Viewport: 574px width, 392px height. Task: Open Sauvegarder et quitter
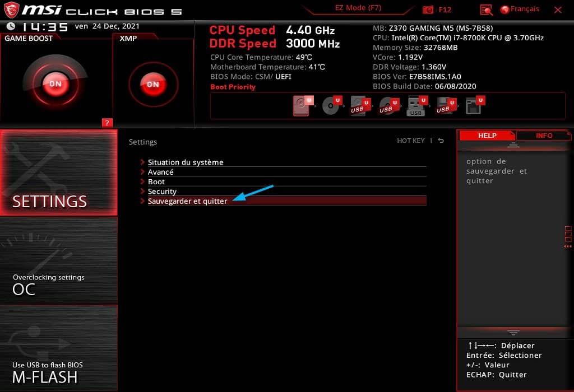pos(283,201)
